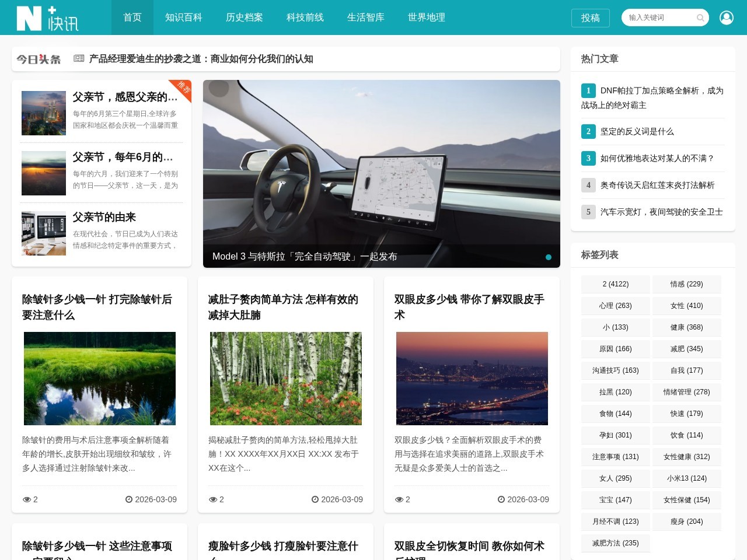Click the 投稿 submit button

click(590, 18)
